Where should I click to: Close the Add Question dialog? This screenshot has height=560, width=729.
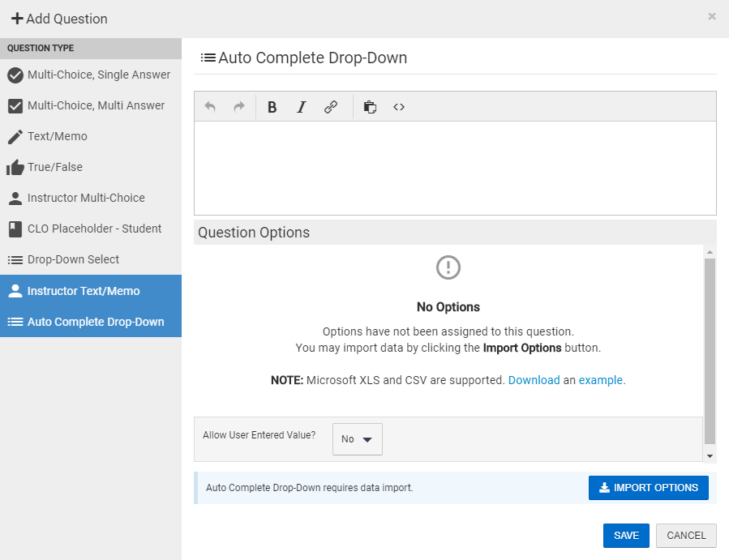[x=712, y=16]
